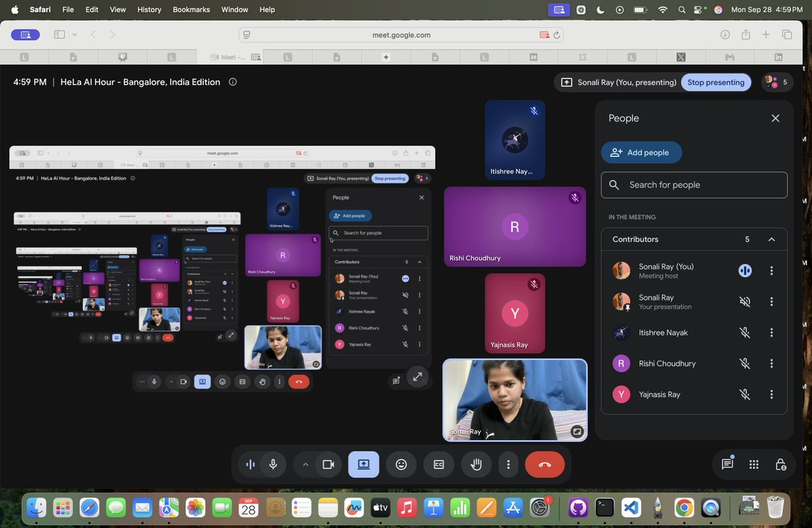Select the Rishi Choudhury video tile
The height and width of the screenshot is (528, 812).
click(x=515, y=227)
